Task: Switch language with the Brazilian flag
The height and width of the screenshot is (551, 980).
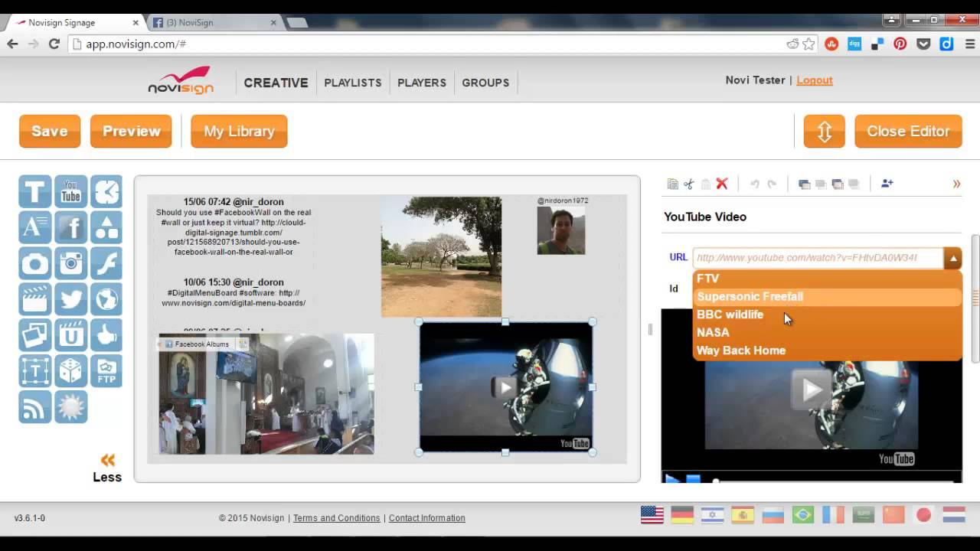Action: point(803,515)
